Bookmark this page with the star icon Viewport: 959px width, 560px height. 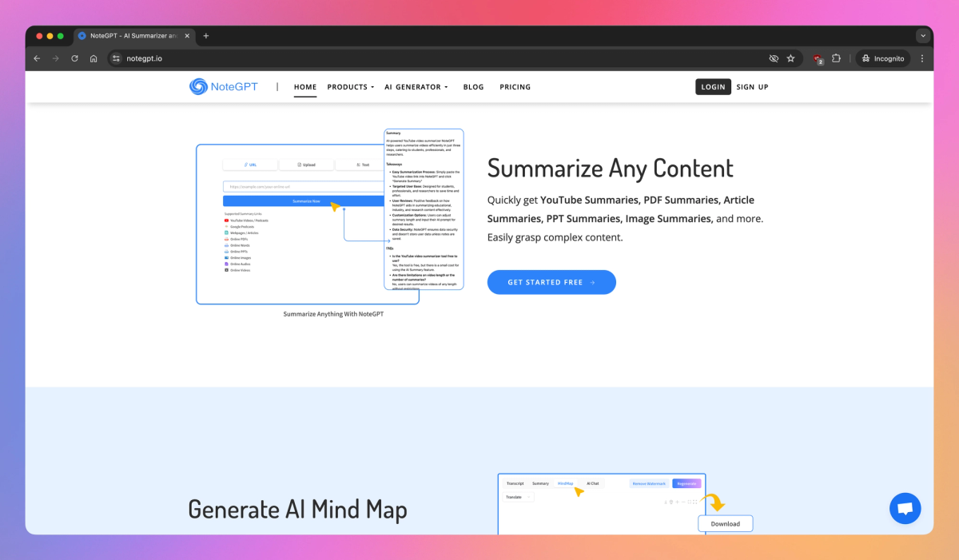tap(791, 58)
